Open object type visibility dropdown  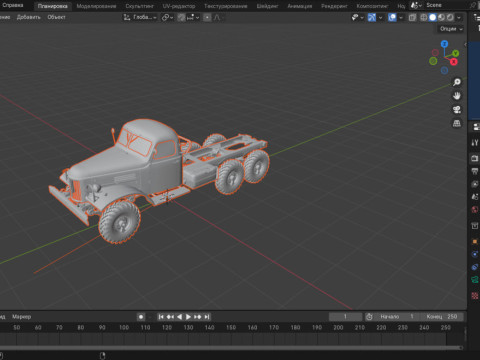coord(357,17)
